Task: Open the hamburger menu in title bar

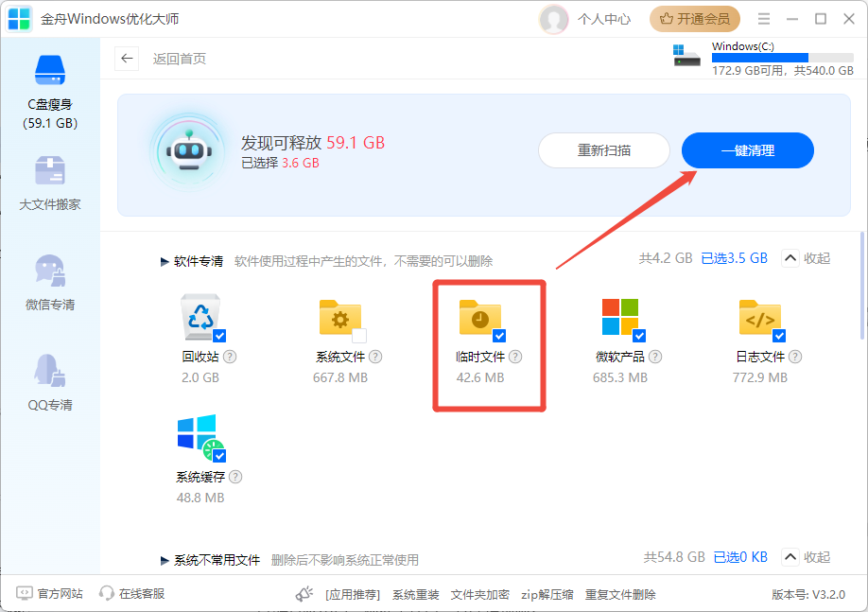Action: tap(764, 19)
